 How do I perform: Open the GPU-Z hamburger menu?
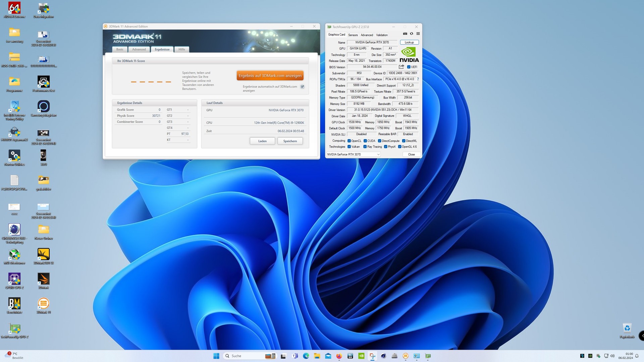click(x=418, y=34)
